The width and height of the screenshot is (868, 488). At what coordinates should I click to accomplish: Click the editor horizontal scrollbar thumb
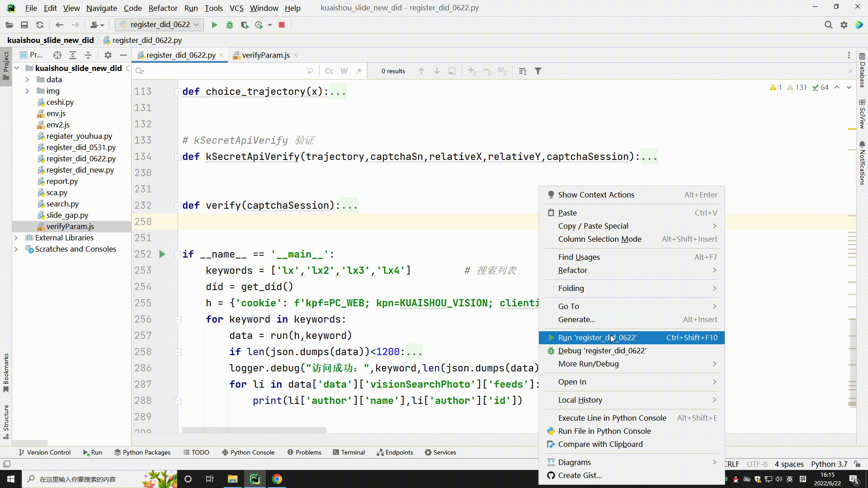coord(254,430)
